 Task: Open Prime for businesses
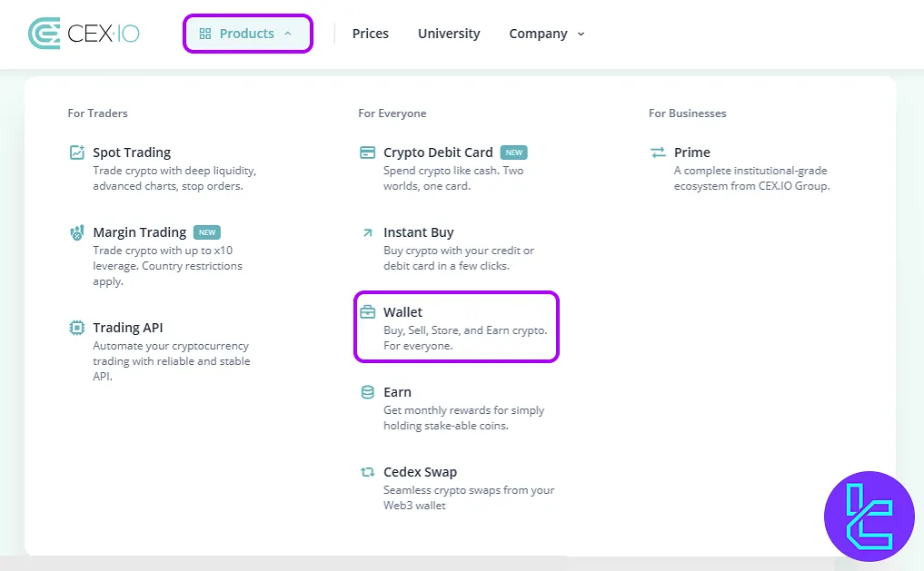(x=691, y=153)
